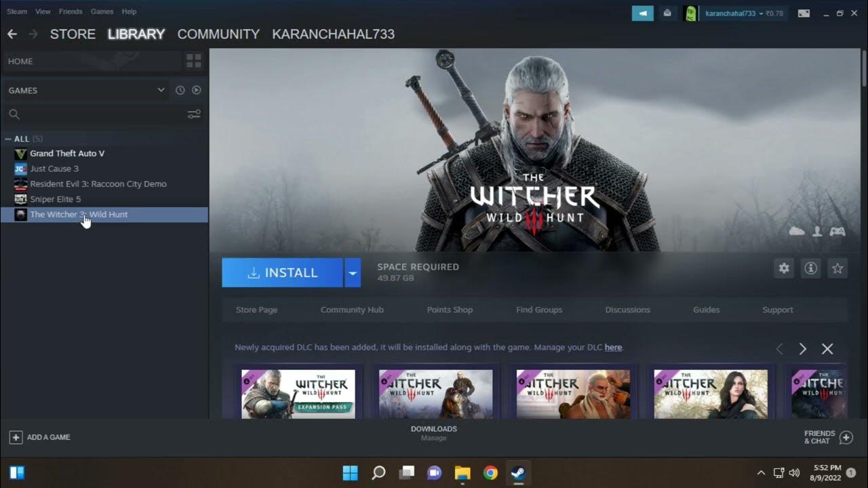Open advanced library filter sliders icon
Screen dimensions: 868x488
194,115
